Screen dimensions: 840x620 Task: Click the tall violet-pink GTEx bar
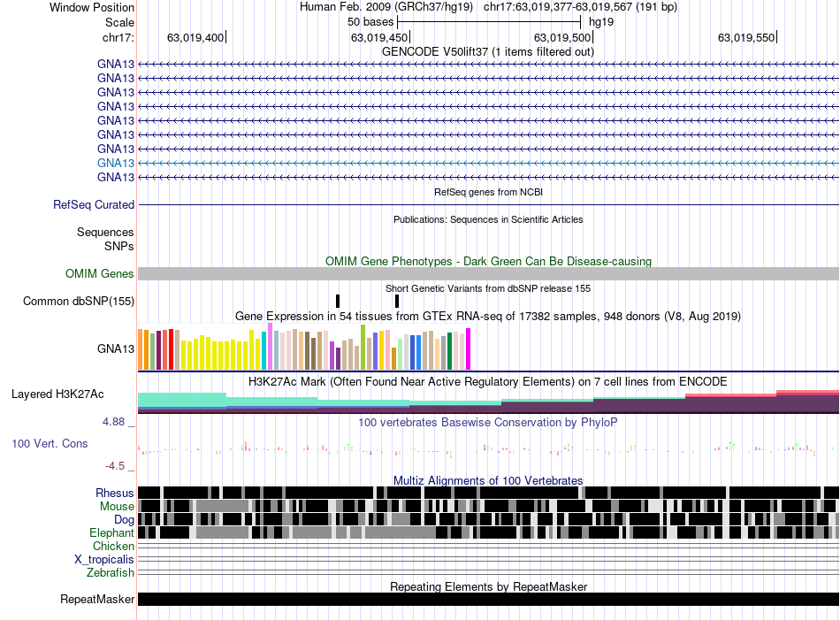coord(270,346)
